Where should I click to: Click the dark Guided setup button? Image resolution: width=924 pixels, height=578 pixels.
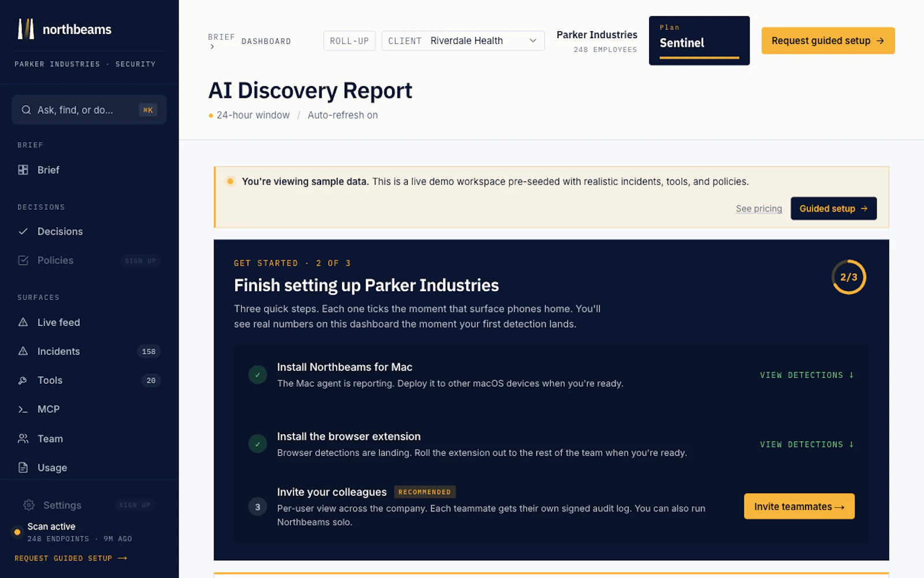tap(833, 209)
